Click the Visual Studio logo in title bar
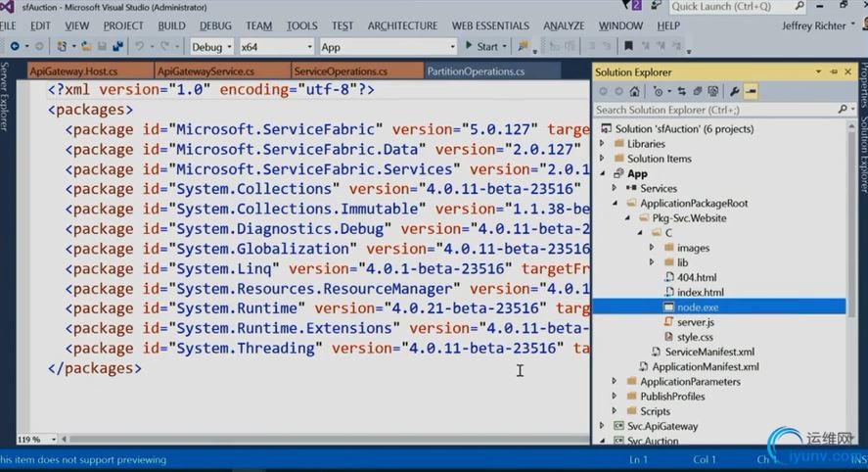The image size is (868, 472). [x=7, y=7]
